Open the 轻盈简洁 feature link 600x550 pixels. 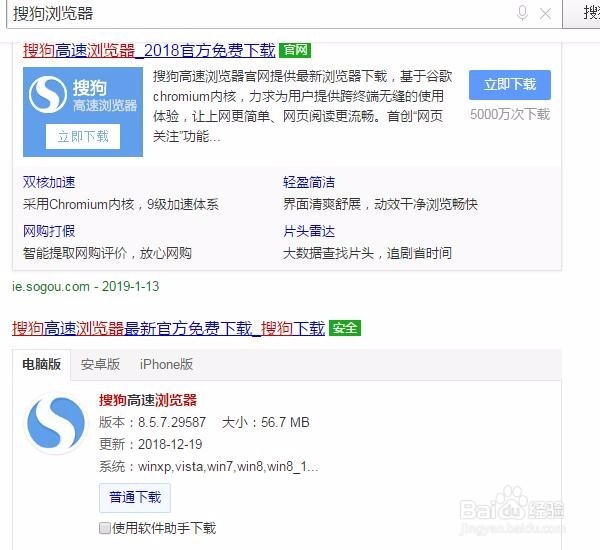309,182
